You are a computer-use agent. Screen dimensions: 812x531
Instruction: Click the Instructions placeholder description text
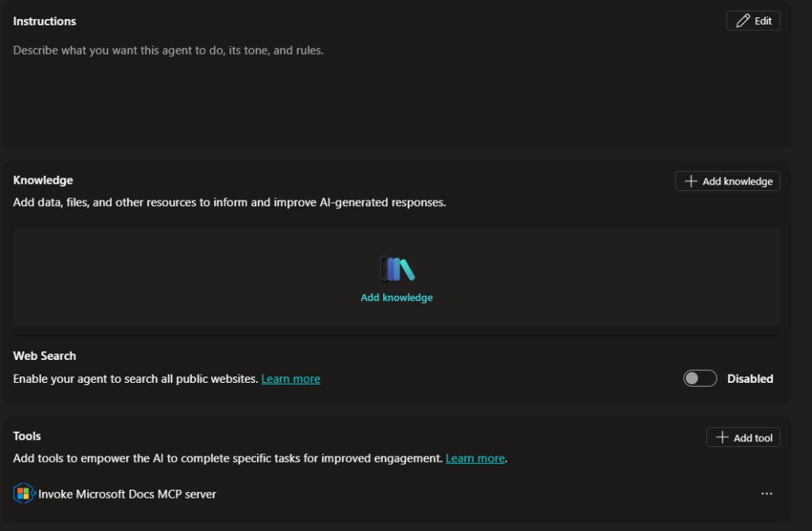click(x=168, y=50)
